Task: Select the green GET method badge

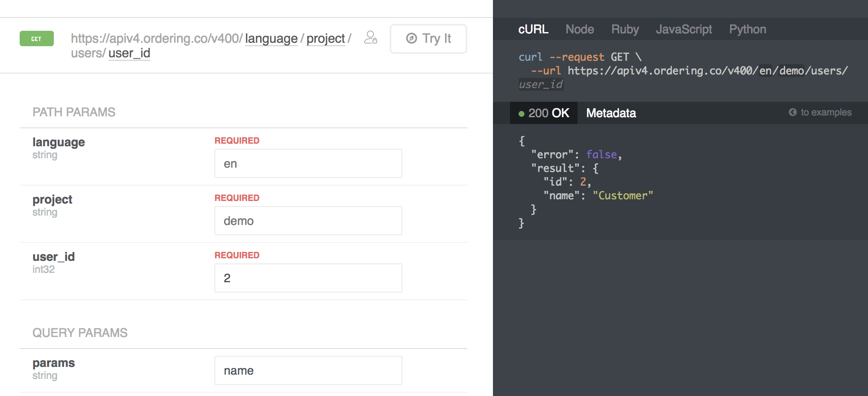Action: [x=37, y=38]
